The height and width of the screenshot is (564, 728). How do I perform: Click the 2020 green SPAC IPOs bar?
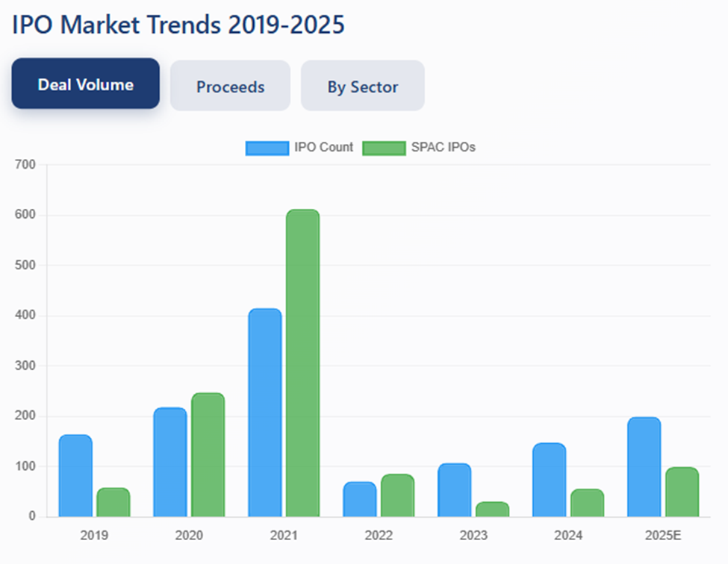(x=208, y=454)
